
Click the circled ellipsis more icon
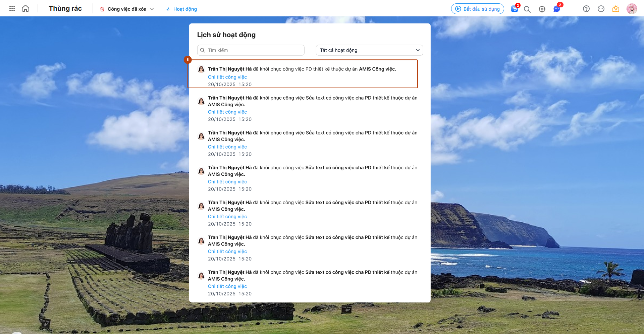click(601, 9)
